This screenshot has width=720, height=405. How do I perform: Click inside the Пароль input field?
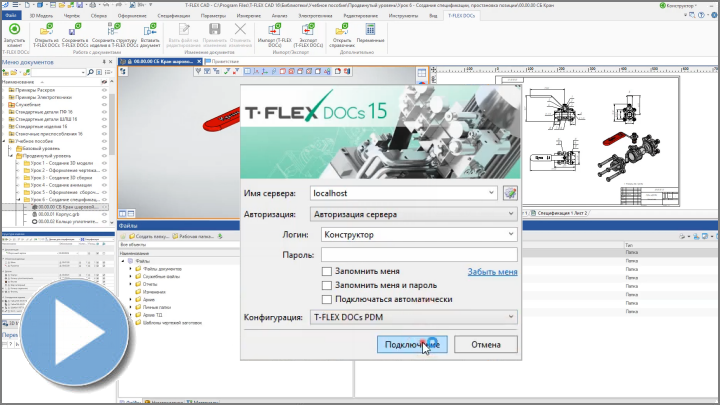point(419,254)
